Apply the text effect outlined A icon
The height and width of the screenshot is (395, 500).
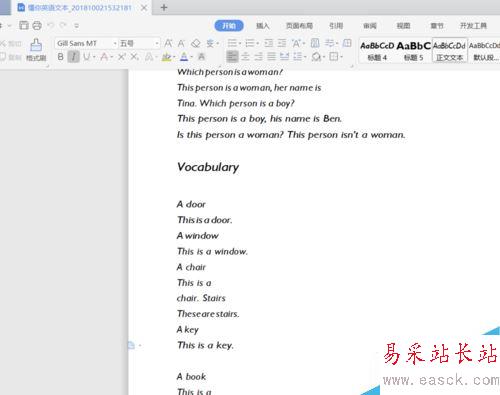pos(149,57)
